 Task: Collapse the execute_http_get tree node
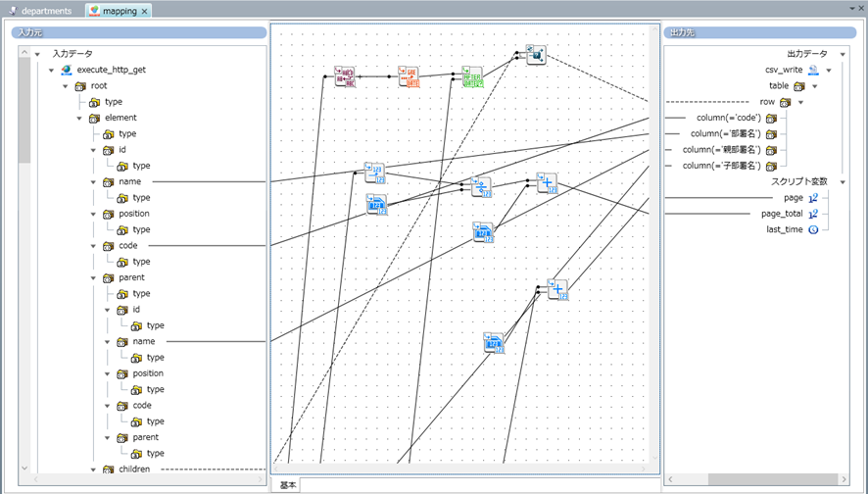point(51,71)
